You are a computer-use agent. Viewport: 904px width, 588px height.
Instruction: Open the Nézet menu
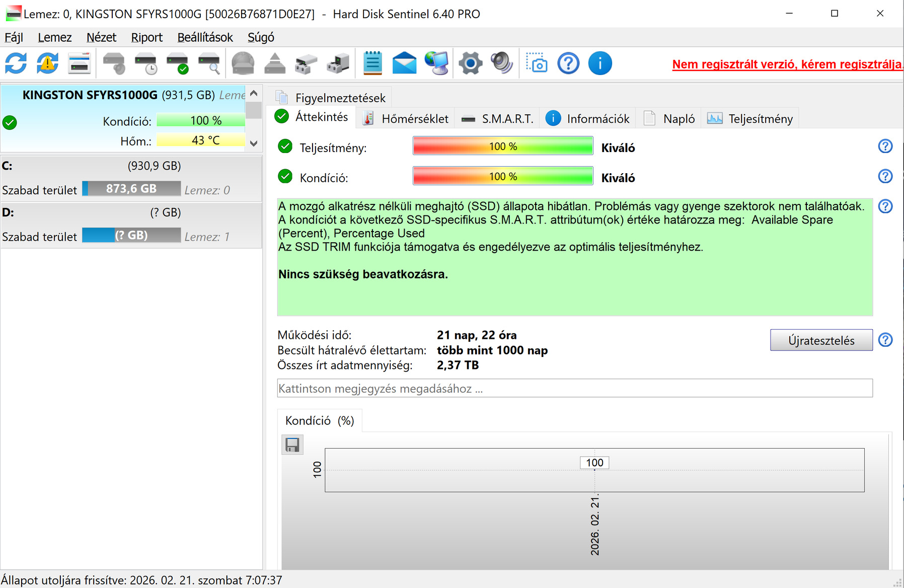(x=101, y=37)
